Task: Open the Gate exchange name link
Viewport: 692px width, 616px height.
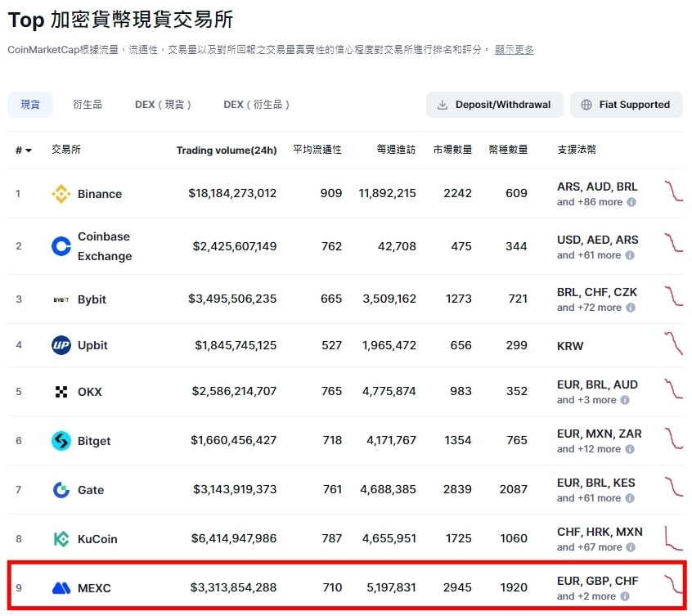Action: point(91,490)
